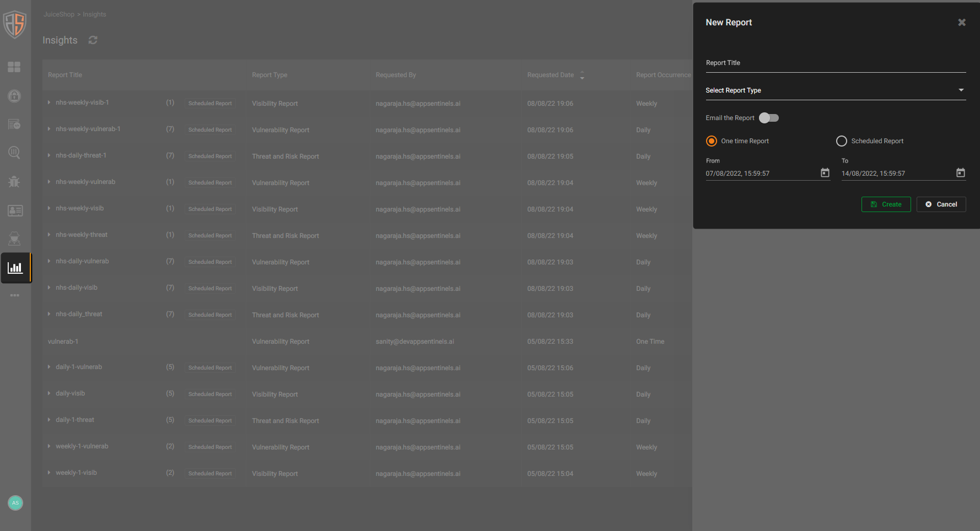This screenshot has height=531, width=980.
Task: Open the nhs-daily_threat report title
Action: (x=79, y=314)
